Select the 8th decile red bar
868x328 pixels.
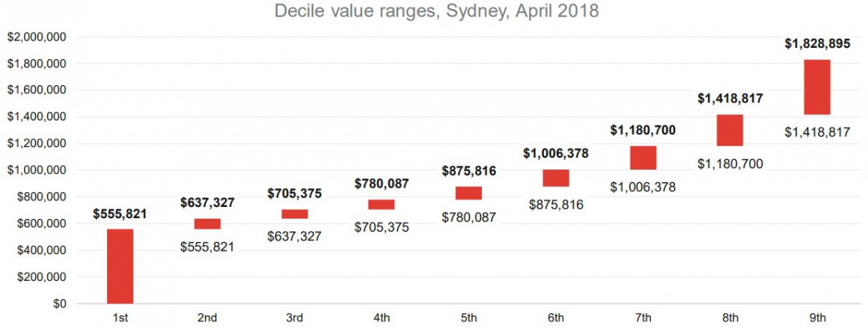[730, 130]
